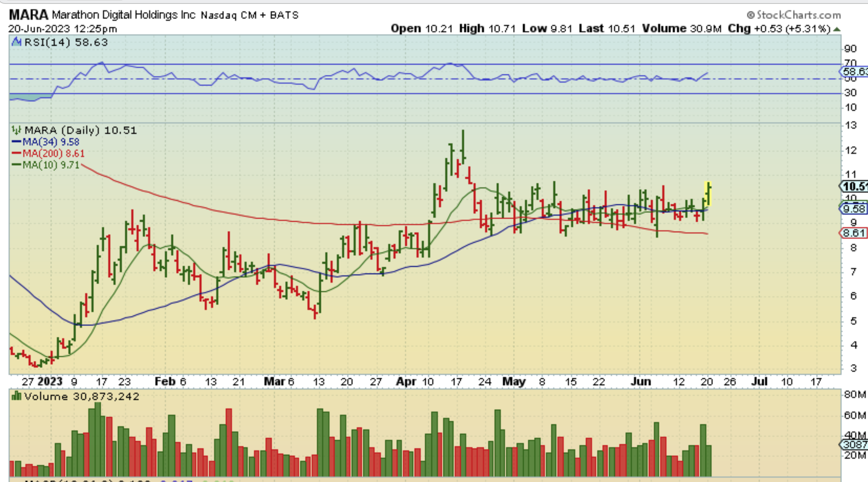Click the green up-arrow next to Chg

(x=837, y=29)
